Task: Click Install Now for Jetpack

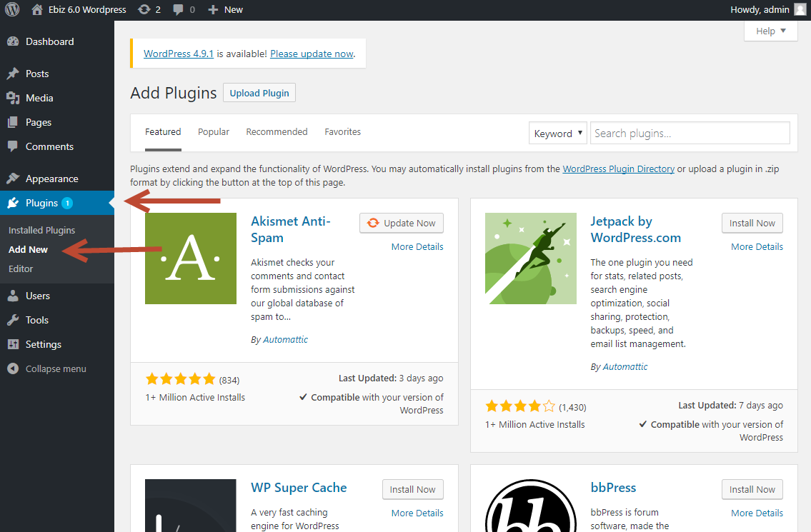Action: tap(752, 223)
